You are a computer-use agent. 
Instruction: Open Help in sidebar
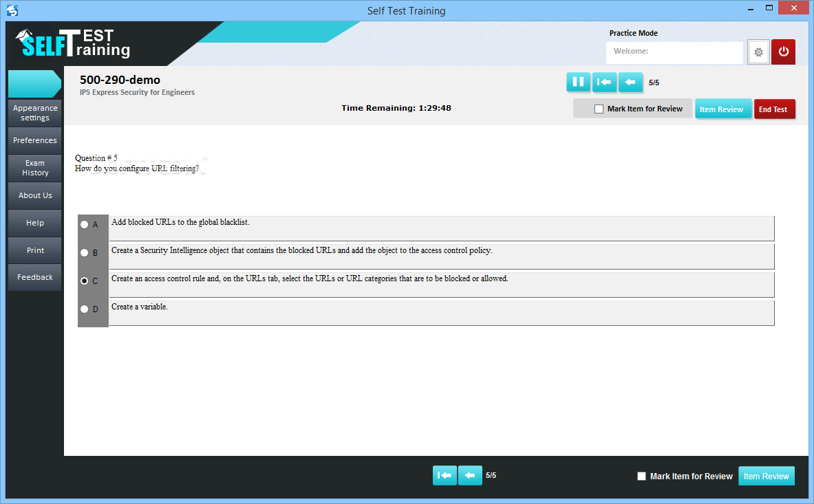point(35,223)
